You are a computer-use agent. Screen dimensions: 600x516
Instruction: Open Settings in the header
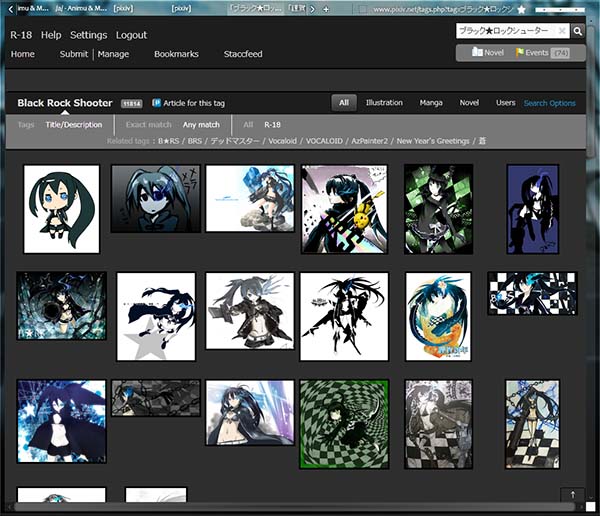click(88, 35)
